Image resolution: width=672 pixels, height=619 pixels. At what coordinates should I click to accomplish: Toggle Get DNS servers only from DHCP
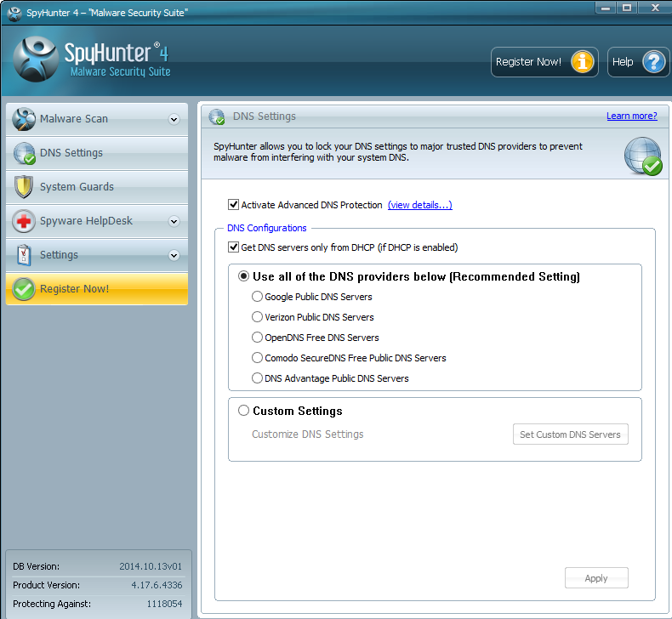233,247
